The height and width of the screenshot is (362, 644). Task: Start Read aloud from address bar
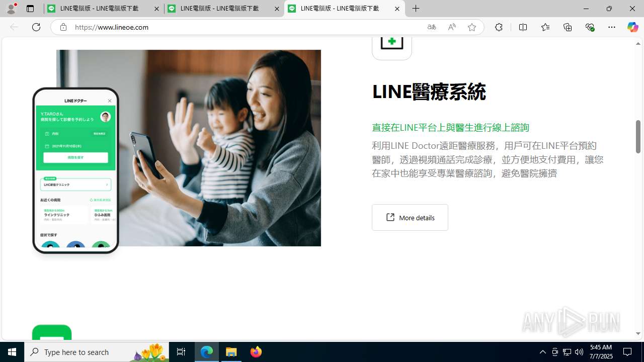[x=452, y=27]
